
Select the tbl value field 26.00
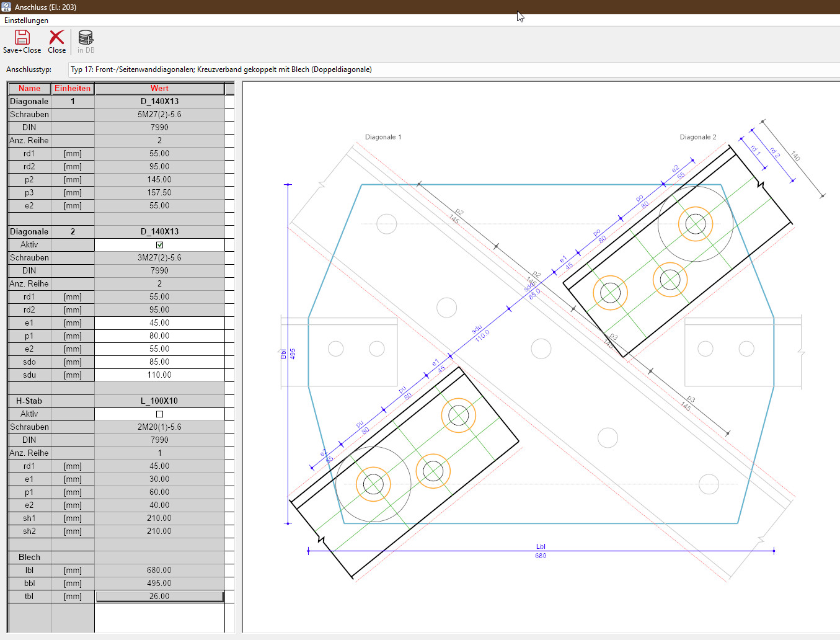(x=159, y=597)
